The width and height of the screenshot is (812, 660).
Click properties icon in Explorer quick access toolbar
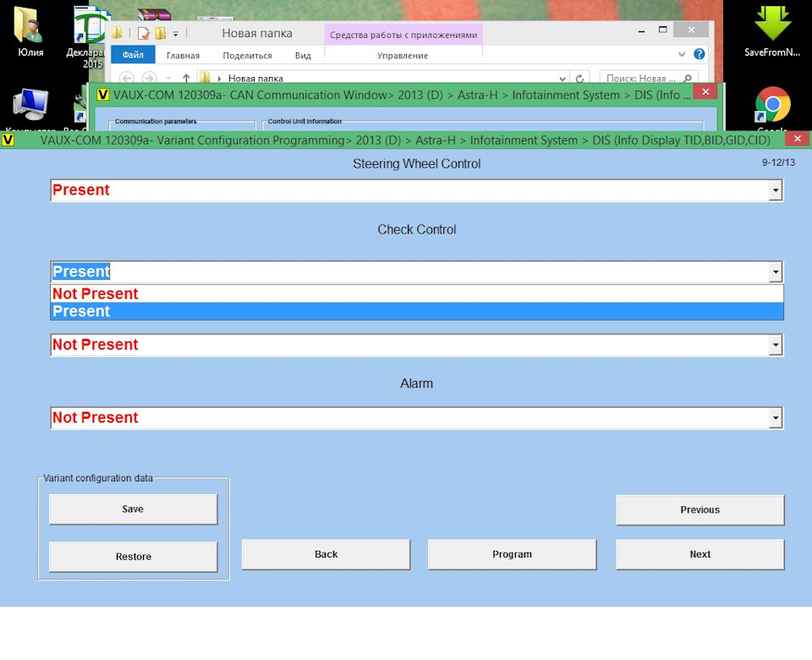(x=143, y=34)
